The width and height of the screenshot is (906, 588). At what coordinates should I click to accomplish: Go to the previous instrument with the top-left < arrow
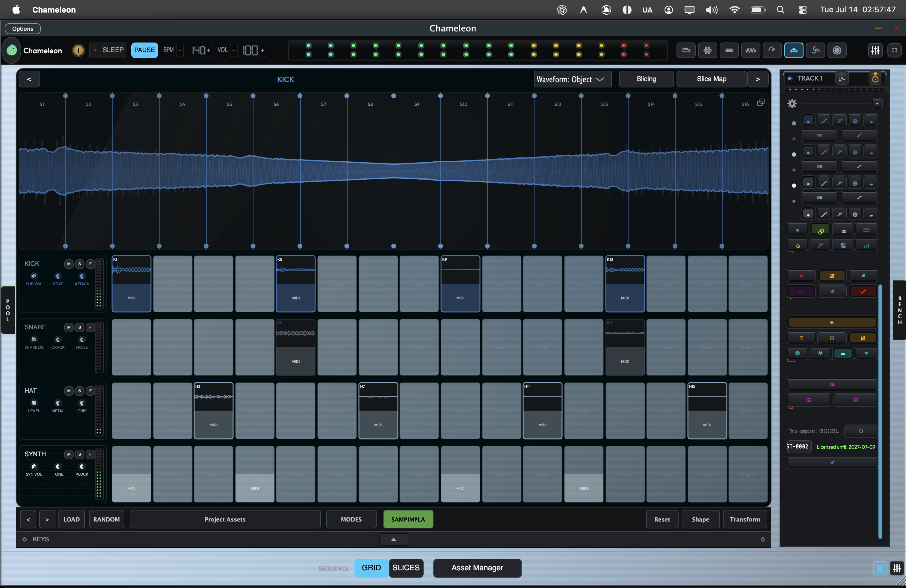point(29,79)
